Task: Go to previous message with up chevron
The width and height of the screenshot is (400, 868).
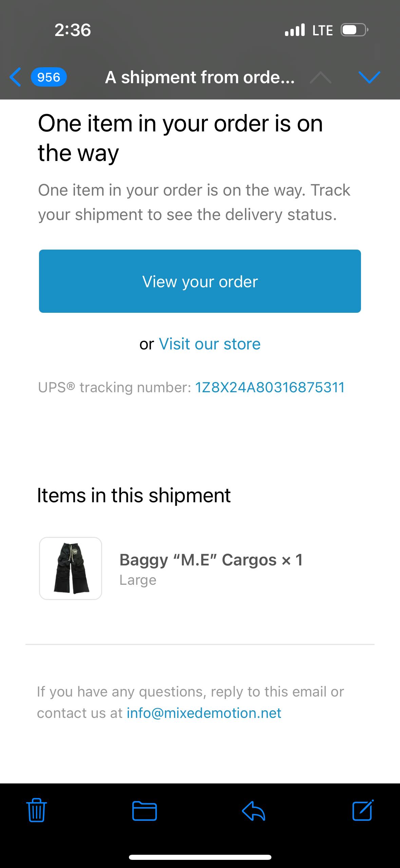Action: pyautogui.click(x=321, y=77)
